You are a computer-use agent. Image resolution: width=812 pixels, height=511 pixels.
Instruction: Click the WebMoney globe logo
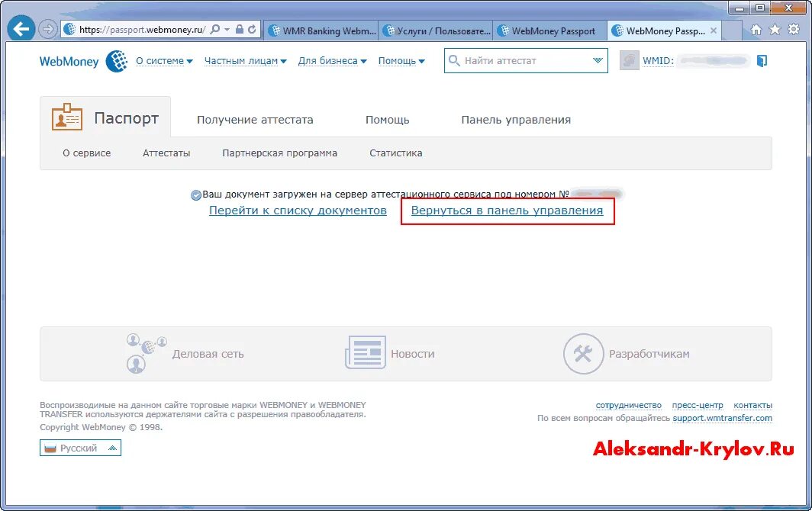pyautogui.click(x=117, y=61)
